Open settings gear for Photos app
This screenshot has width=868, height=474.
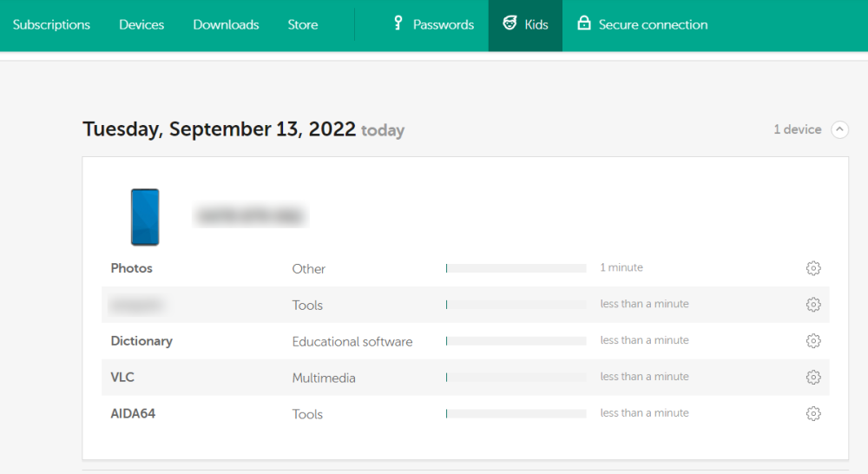click(813, 268)
